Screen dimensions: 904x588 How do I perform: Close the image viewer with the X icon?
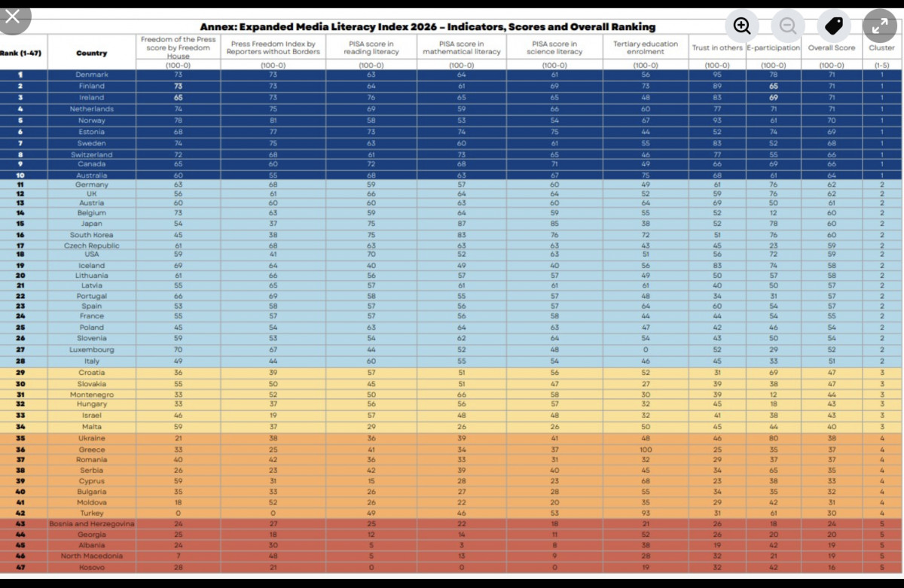[13, 17]
